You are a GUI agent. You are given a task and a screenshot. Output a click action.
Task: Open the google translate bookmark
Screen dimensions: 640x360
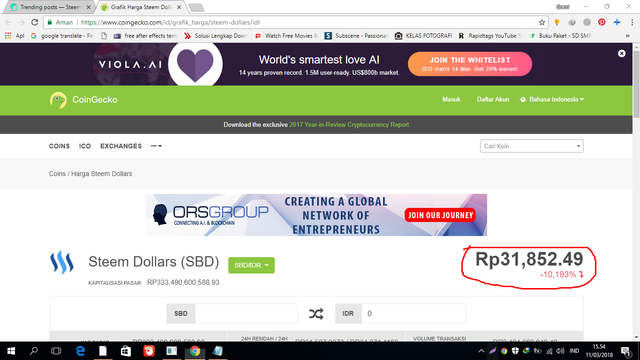click(x=62, y=36)
